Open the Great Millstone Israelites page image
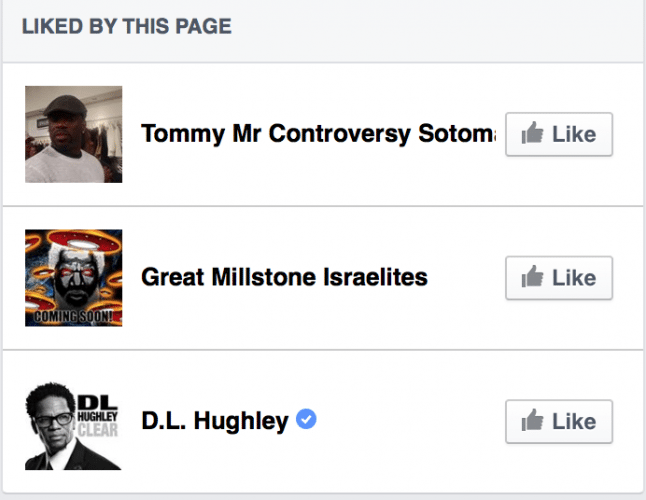 [x=74, y=278]
